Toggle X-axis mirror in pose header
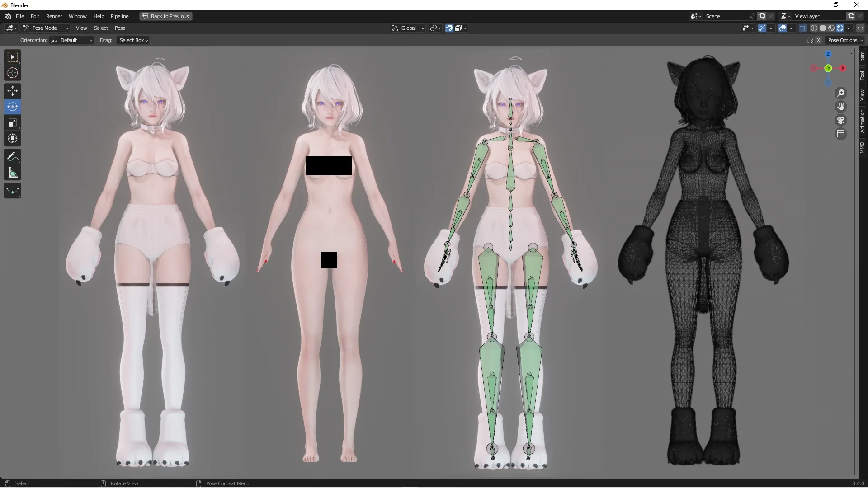Image resolution: width=868 pixels, height=488 pixels. pyautogui.click(x=818, y=40)
